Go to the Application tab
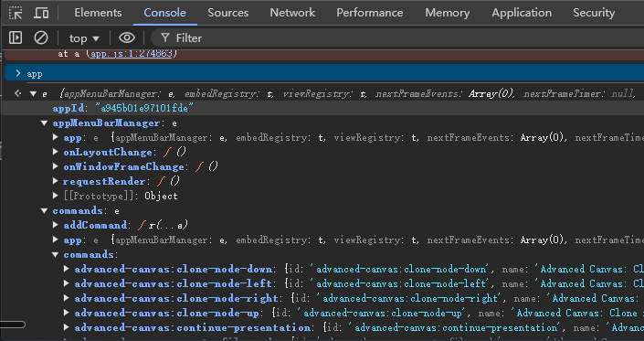This screenshot has width=644, height=341. coord(522,13)
